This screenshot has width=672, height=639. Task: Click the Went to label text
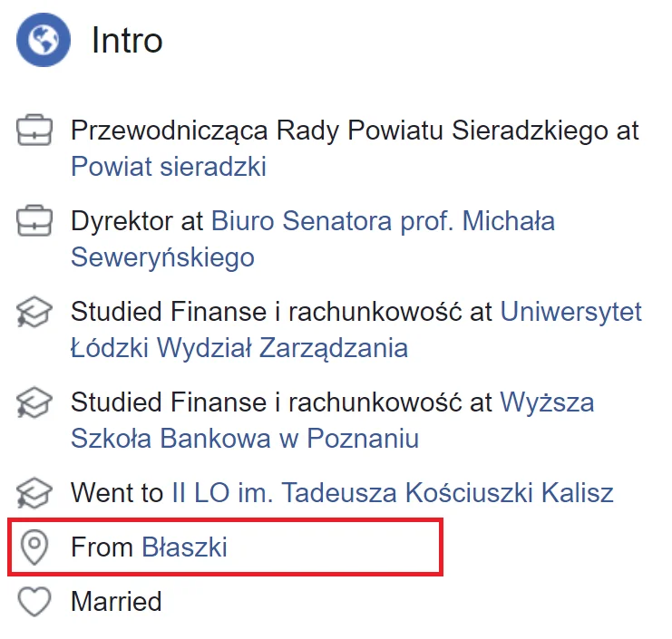click(x=117, y=492)
